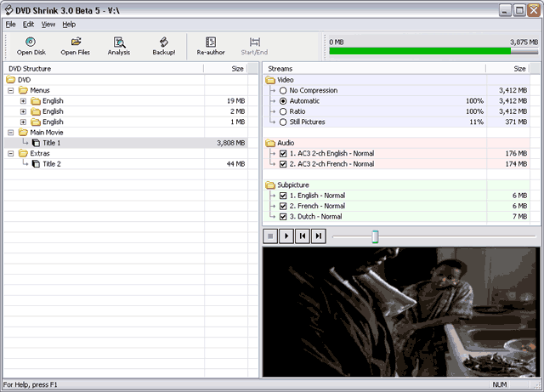Viewport: 544px width, 392px height.
Task: Select the Title 2 row
Action: coord(126,164)
